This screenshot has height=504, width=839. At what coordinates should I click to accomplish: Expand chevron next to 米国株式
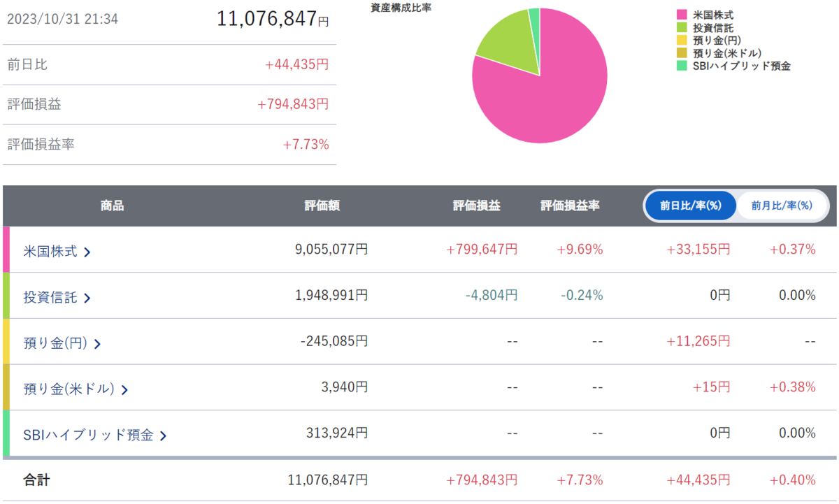[x=87, y=252]
